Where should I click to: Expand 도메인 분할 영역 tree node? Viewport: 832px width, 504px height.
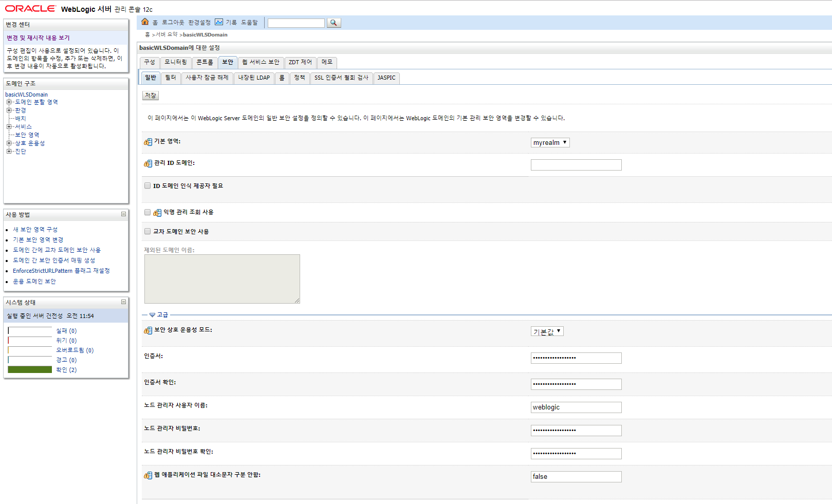point(9,102)
